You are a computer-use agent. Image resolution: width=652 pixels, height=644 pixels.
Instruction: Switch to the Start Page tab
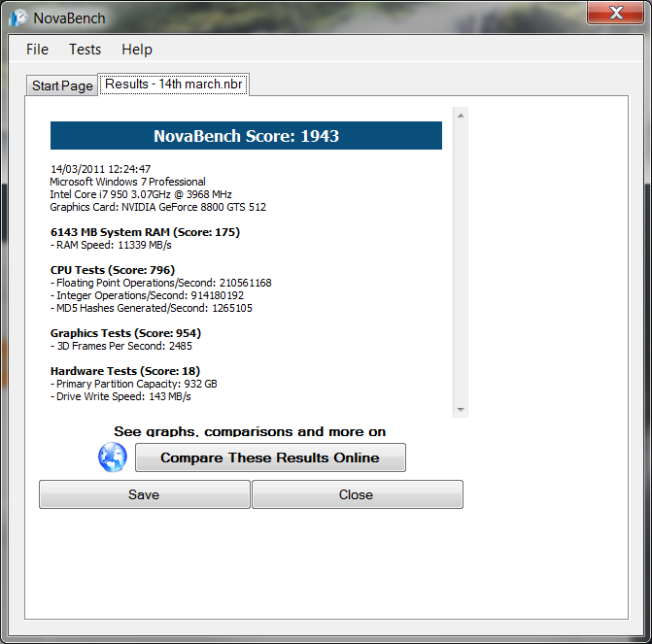click(x=62, y=85)
